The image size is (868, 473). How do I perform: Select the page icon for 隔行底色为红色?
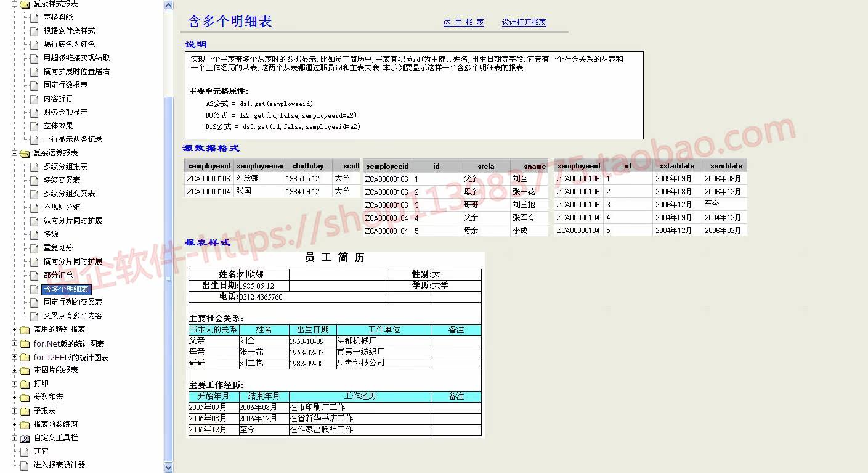(x=34, y=44)
